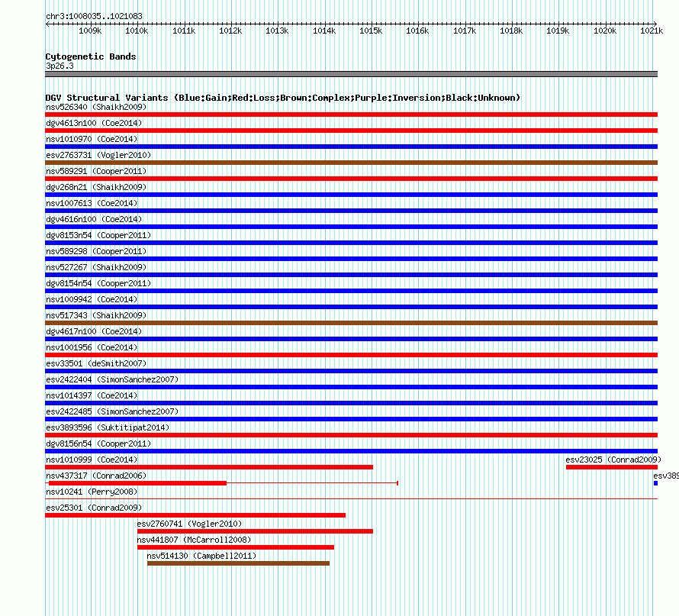Open nsv1001956 (Coe2014) variant label

pos(92,347)
